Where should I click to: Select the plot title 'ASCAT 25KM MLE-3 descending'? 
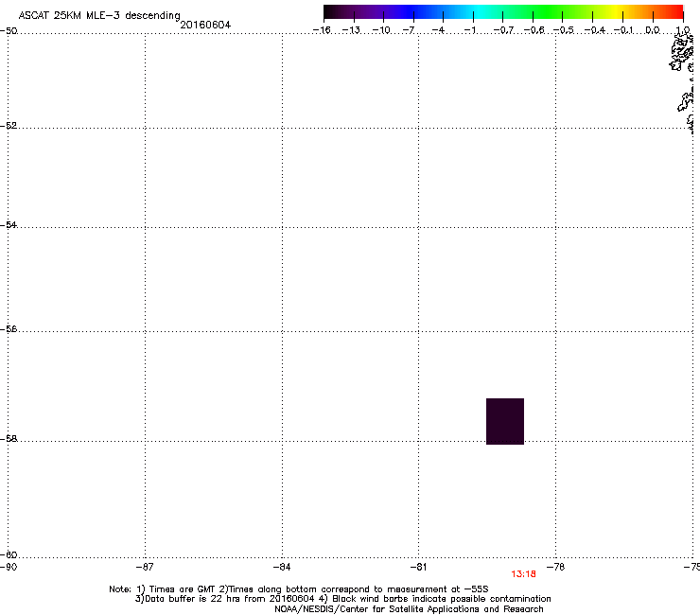click(x=99, y=16)
